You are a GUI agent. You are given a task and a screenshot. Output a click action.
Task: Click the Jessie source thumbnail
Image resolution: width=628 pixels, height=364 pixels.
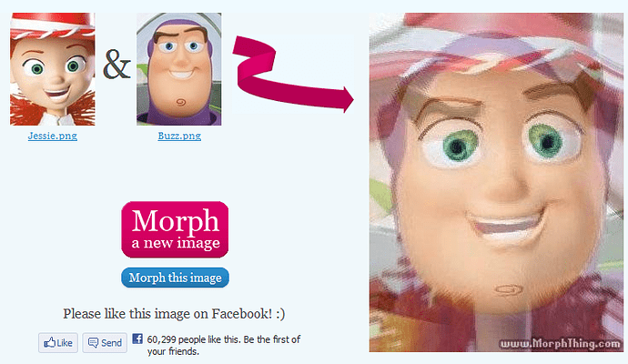[x=53, y=69]
